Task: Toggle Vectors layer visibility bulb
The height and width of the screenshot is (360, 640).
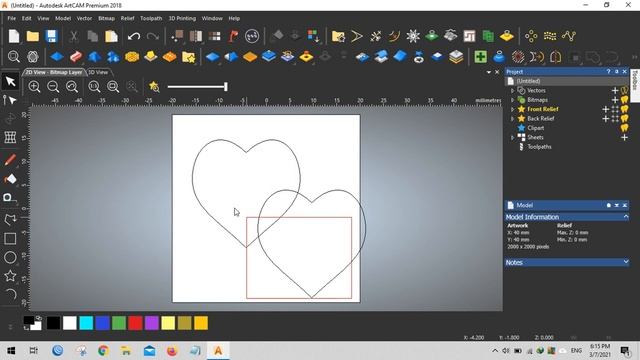Action: click(x=624, y=91)
